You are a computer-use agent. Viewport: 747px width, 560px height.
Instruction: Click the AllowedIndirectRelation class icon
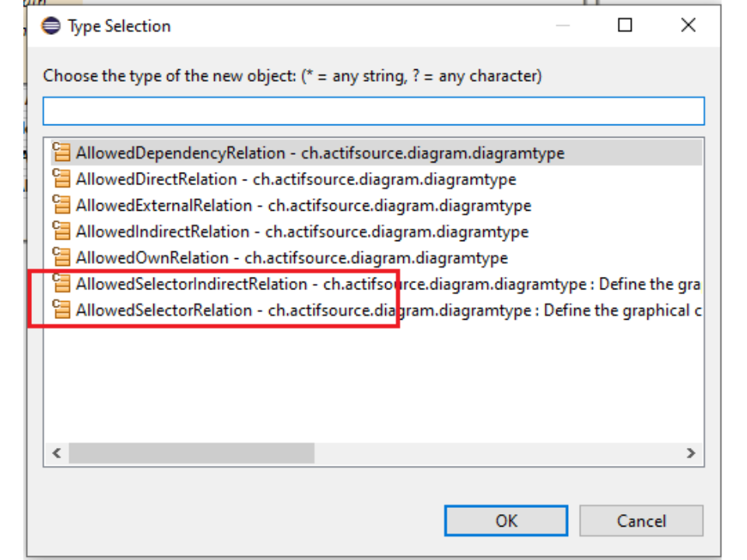coord(61,231)
